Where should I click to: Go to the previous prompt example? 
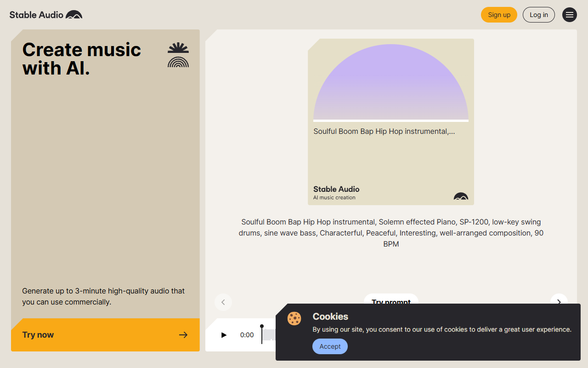pos(223,302)
